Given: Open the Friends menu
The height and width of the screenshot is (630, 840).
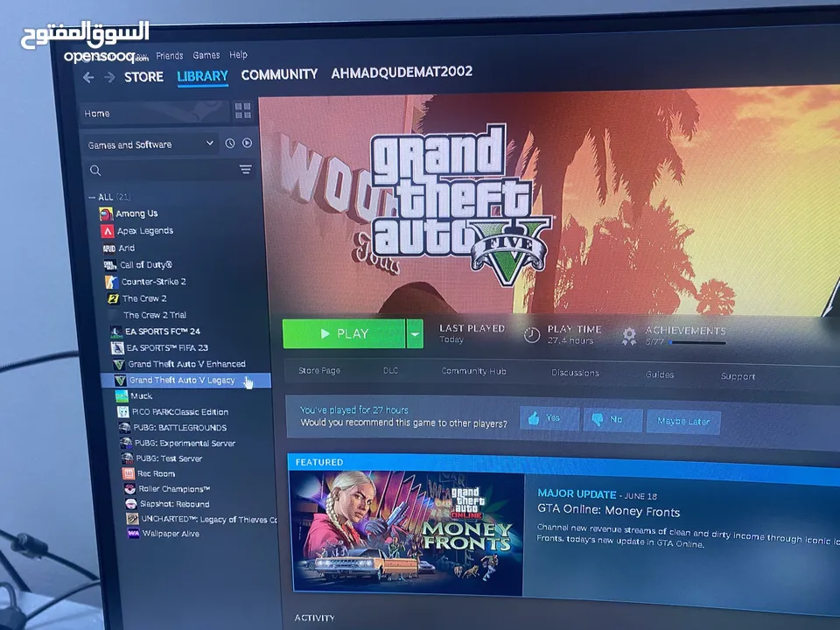Looking at the screenshot, I should click(169, 56).
